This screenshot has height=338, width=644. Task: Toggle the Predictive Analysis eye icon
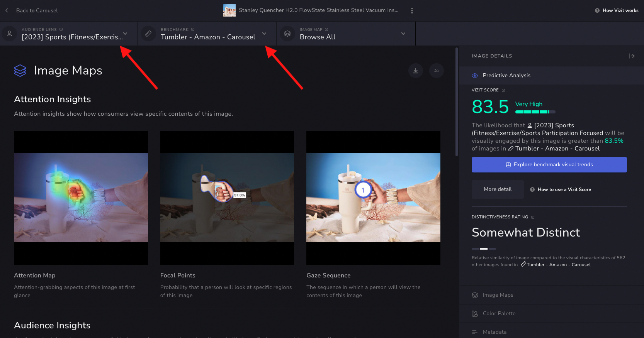[475, 76]
